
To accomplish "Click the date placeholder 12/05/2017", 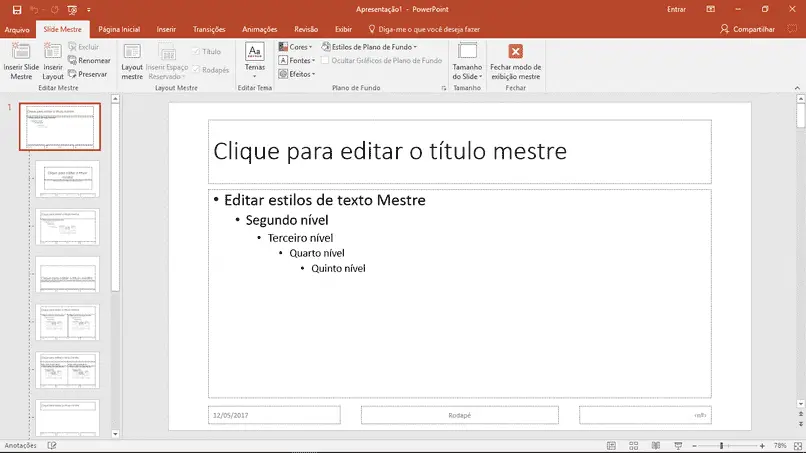I will click(274, 415).
